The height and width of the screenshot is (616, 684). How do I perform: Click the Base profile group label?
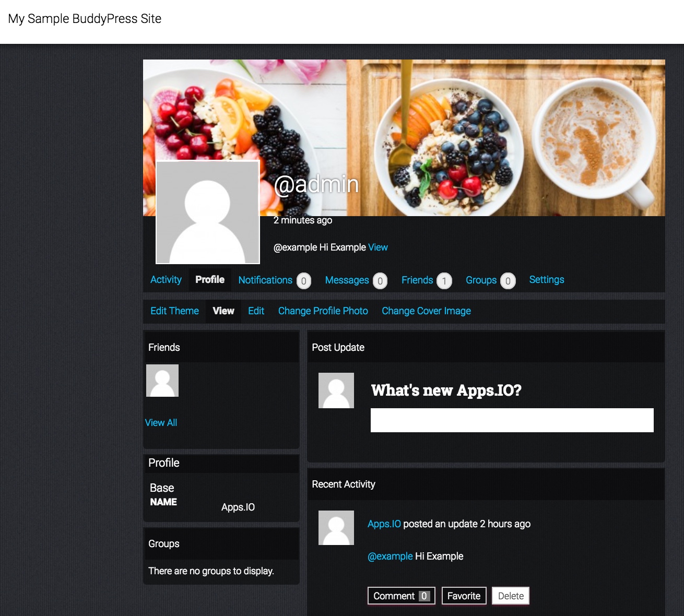[162, 488]
